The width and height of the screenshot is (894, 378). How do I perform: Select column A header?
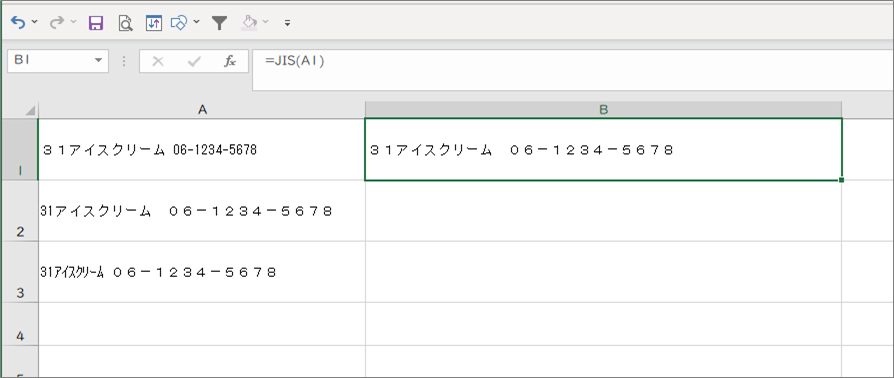[202, 110]
